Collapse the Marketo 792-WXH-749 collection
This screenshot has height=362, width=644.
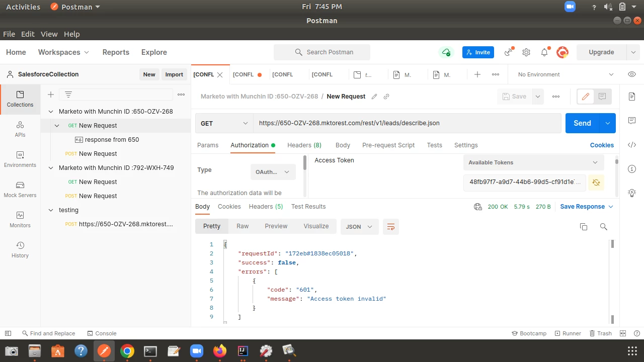pyautogui.click(x=51, y=168)
